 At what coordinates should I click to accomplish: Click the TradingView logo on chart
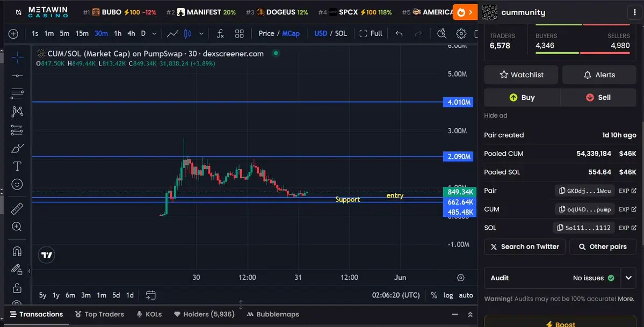tap(47, 255)
